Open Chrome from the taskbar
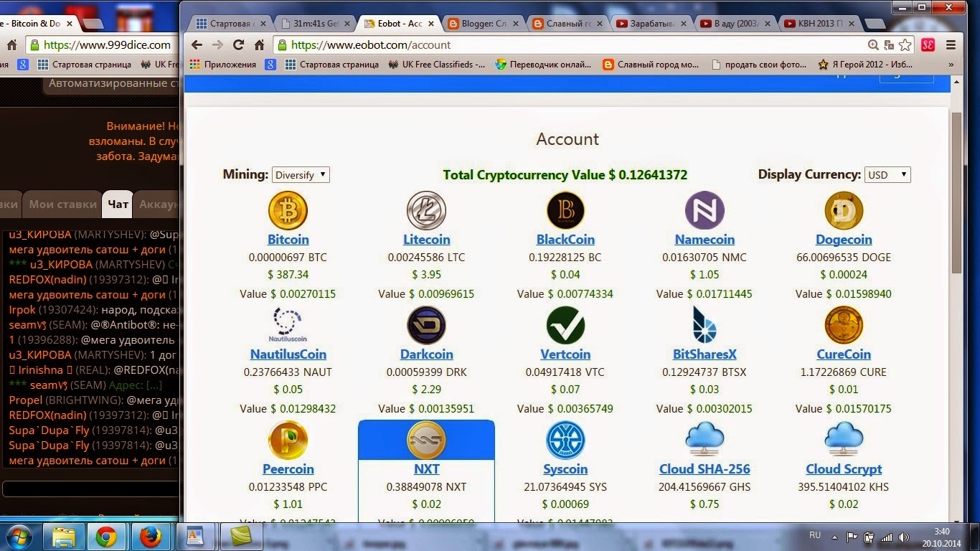 coord(106,536)
